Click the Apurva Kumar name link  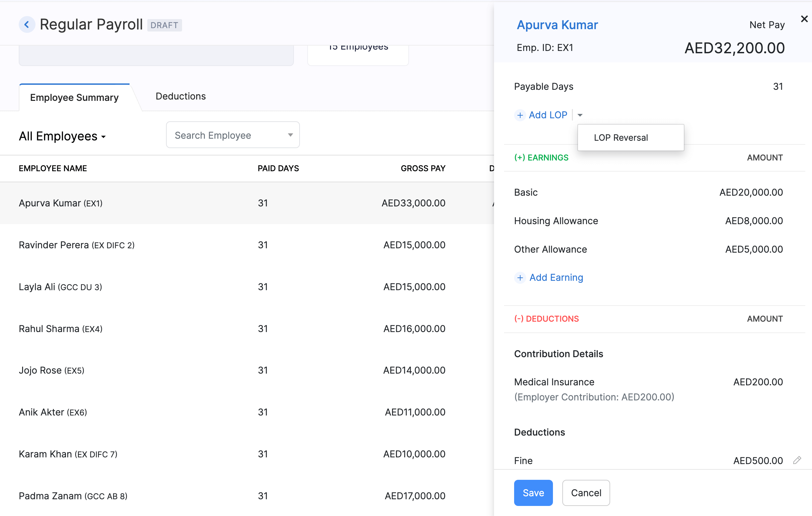tap(557, 25)
